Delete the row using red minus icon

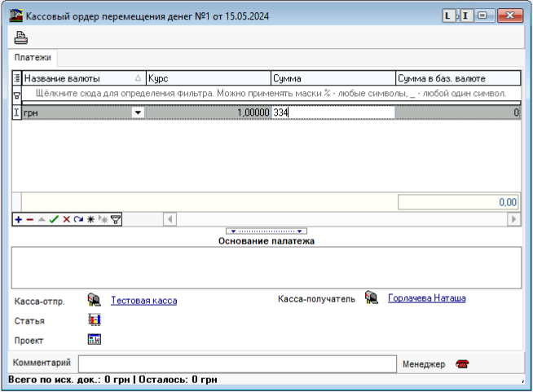(30, 218)
